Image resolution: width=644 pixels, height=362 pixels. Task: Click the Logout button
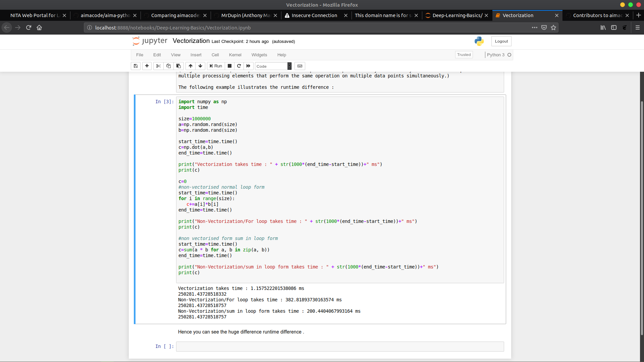(x=501, y=41)
